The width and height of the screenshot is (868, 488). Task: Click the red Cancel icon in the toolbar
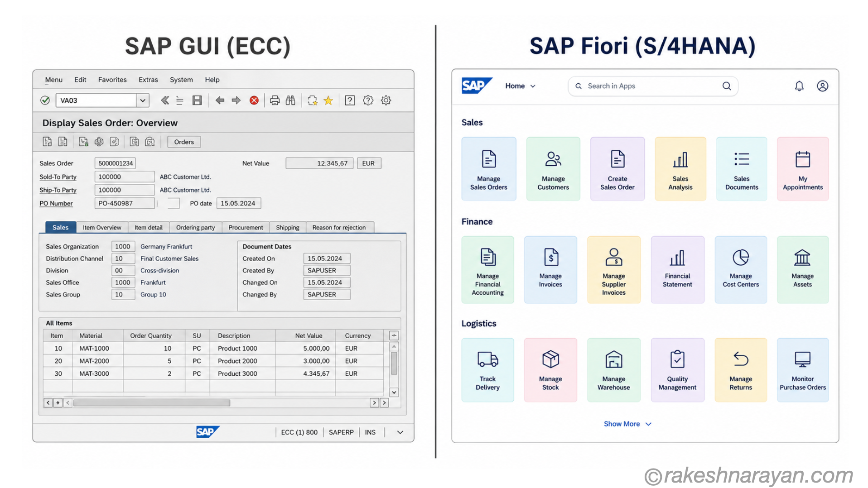[254, 100]
